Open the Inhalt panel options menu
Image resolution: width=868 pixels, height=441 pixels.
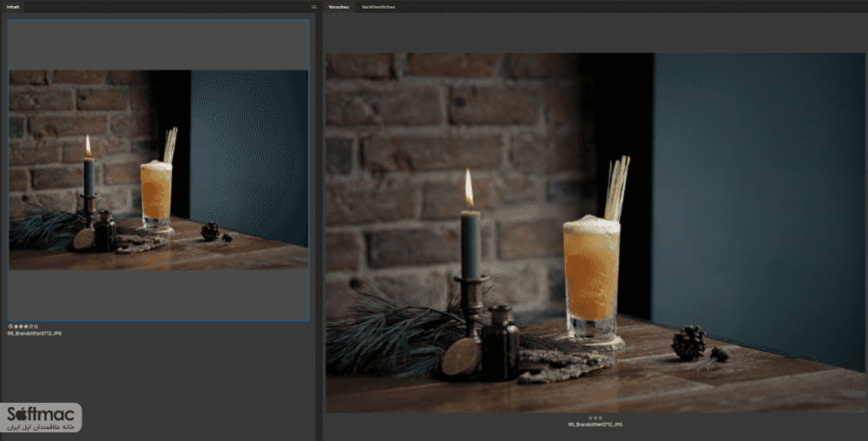pos(313,7)
